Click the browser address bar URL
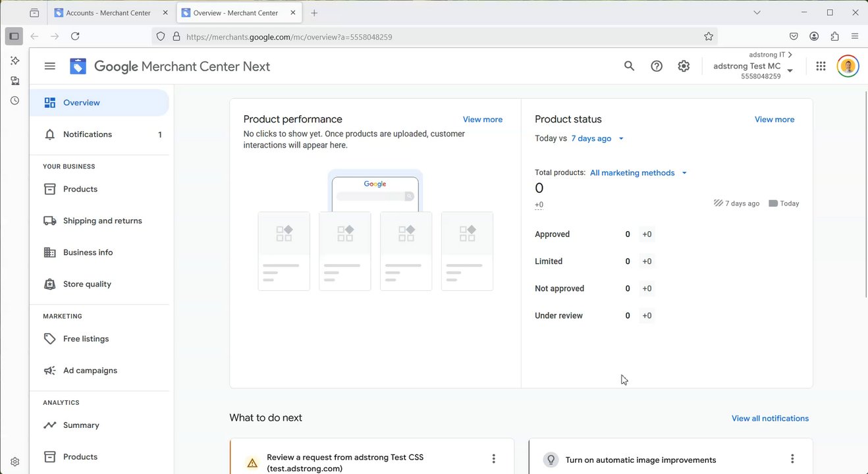 point(395,37)
